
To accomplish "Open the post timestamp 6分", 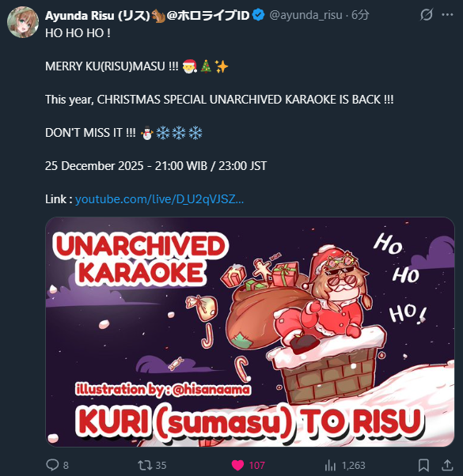I will point(360,15).
